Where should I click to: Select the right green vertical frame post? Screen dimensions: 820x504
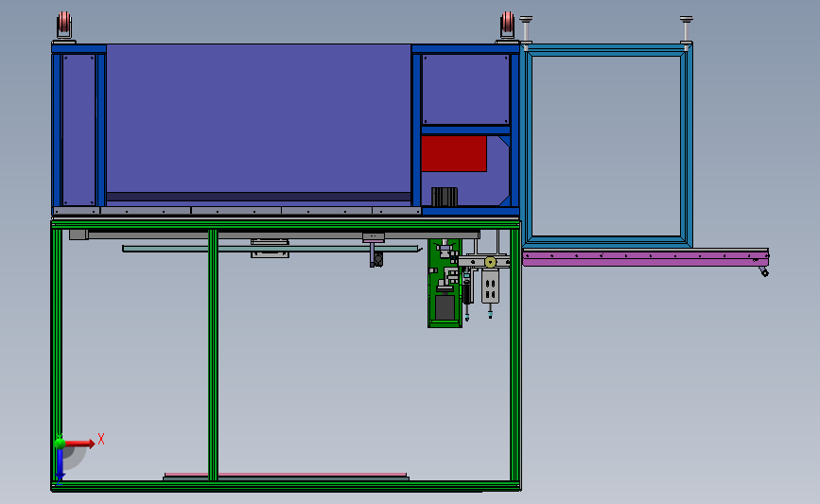pos(515,355)
